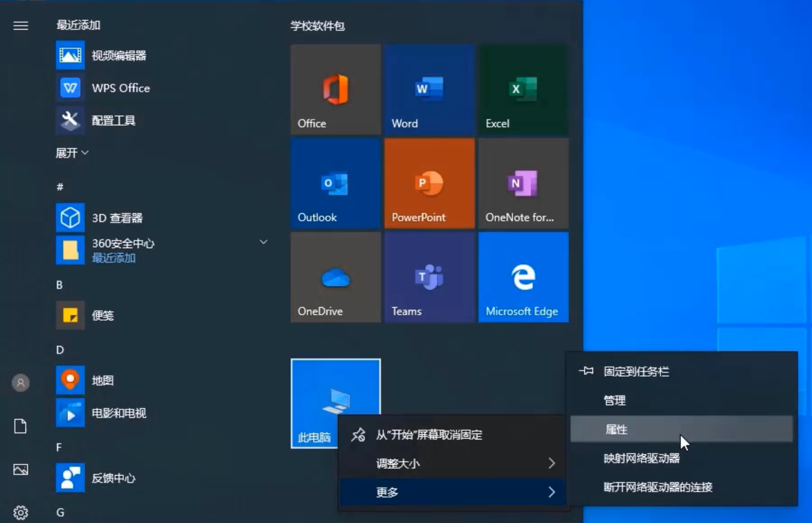The image size is (812, 523).
Task: Click the Outlook tile
Action: 335,184
